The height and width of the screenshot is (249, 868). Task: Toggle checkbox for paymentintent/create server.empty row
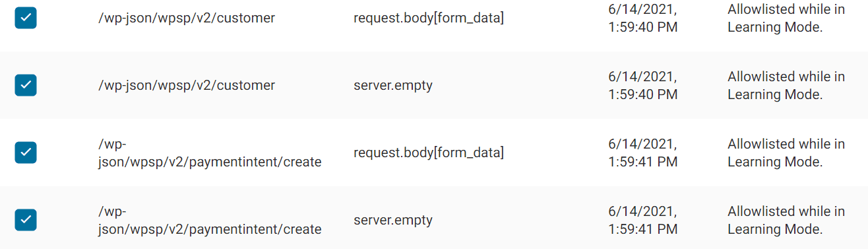(26, 220)
